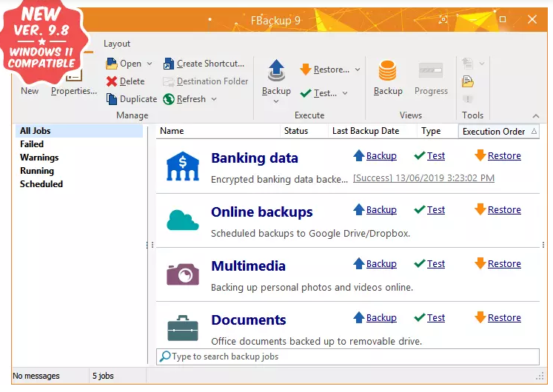Click Restore link for Online backups
553x392 pixels.
pos(504,209)
